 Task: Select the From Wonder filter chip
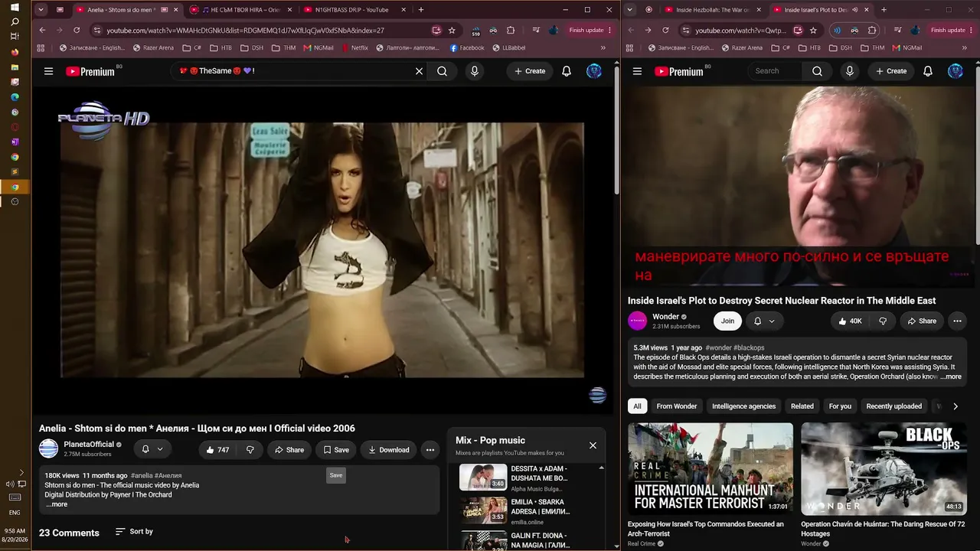coord(677,406)
